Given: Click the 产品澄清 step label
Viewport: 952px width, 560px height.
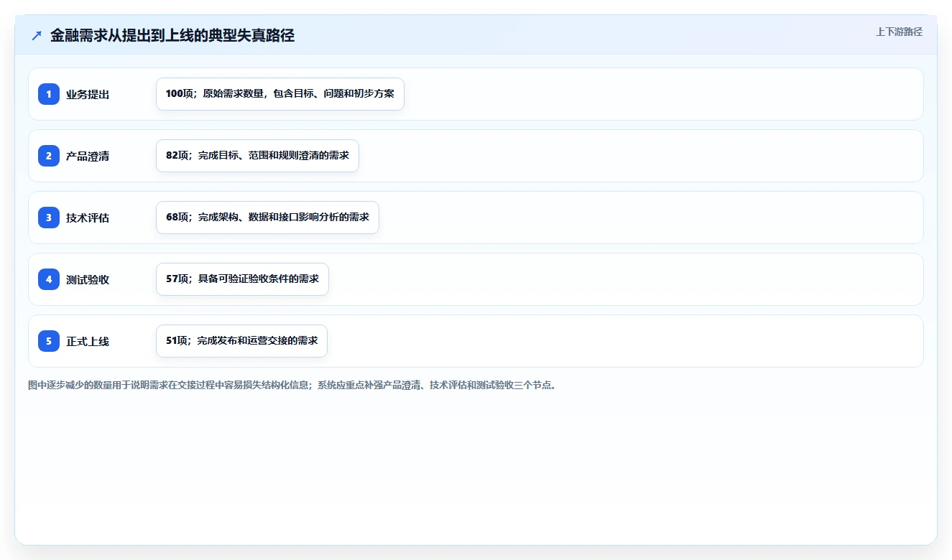Looking at the screenshot, I should [88, 156].
